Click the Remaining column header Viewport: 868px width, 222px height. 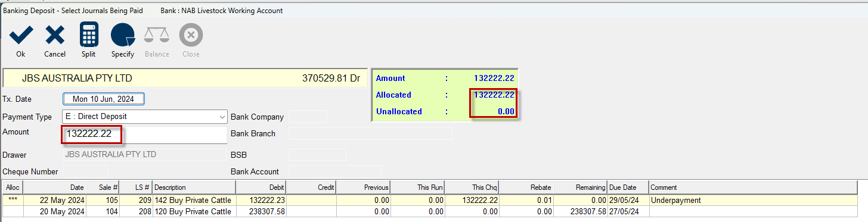click(x=581, y=187)
